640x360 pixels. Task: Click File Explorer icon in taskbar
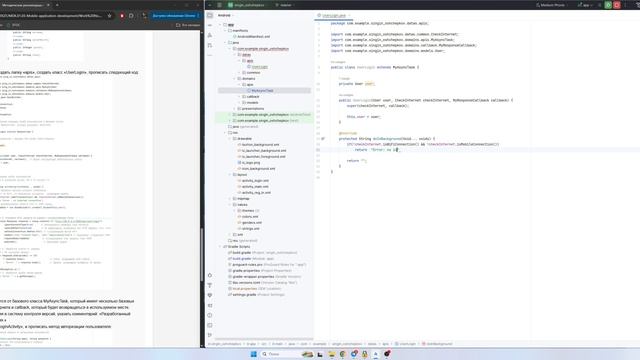click(x=331, y=354)
